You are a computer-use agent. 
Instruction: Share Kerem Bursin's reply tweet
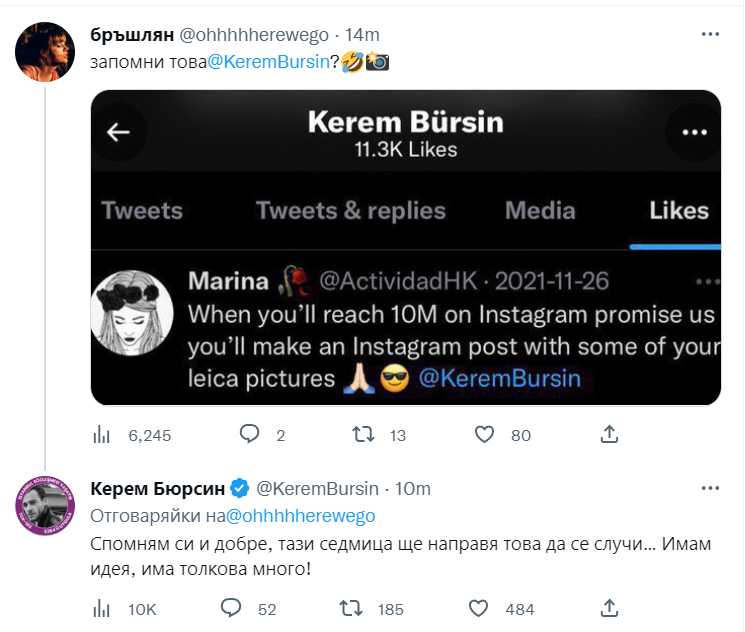[x=608, y=608]
